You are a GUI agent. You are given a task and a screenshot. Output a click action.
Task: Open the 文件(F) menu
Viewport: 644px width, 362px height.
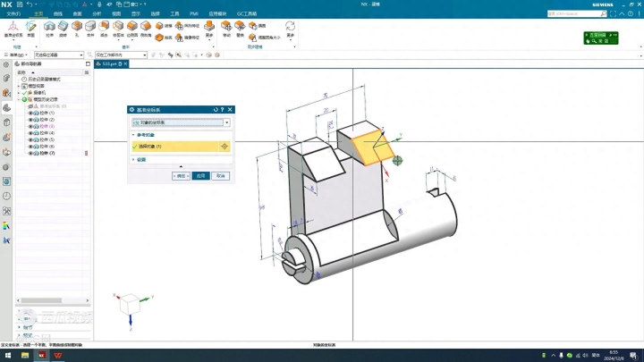click(13, 14)
